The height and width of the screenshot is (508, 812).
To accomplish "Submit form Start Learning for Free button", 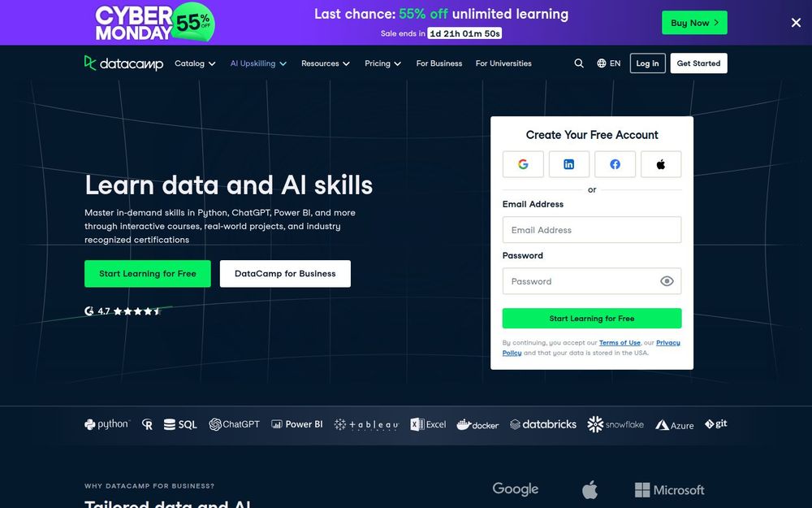I will [x=592, y=319].
